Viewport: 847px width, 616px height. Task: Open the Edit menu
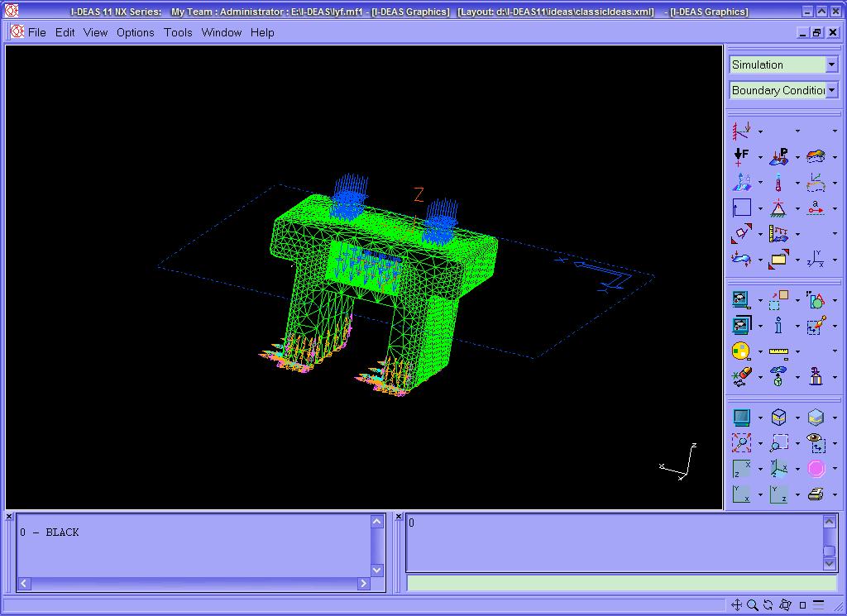point(65,32)
